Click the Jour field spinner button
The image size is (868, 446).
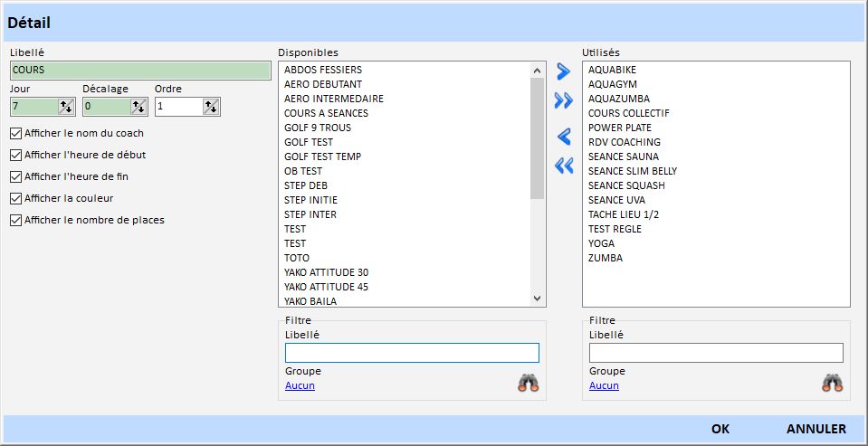point(66,107)
